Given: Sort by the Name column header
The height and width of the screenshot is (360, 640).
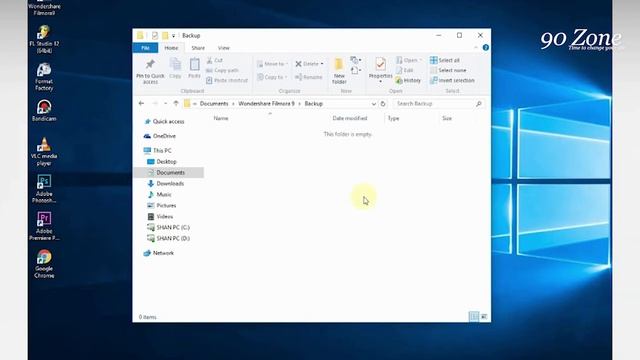Looking at the screenshot, I should click(221, 118).
